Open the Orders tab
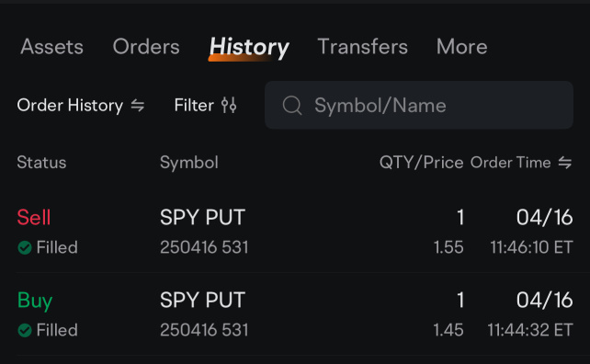 146,47
